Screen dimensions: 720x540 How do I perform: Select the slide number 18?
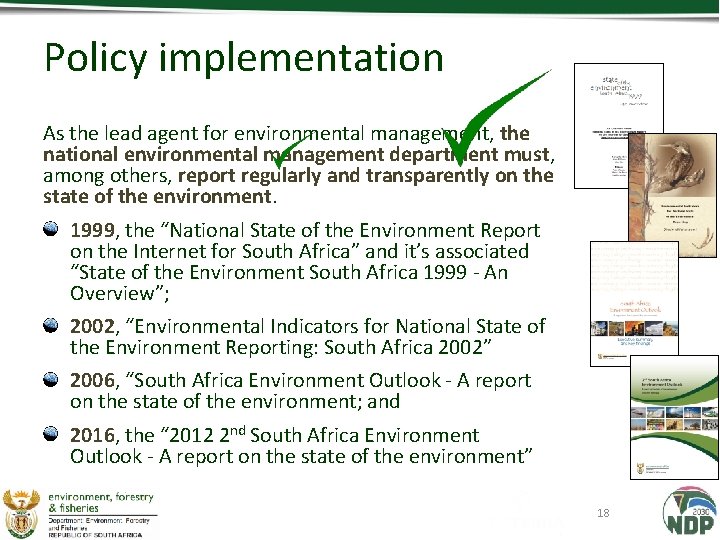pos(603,512)
